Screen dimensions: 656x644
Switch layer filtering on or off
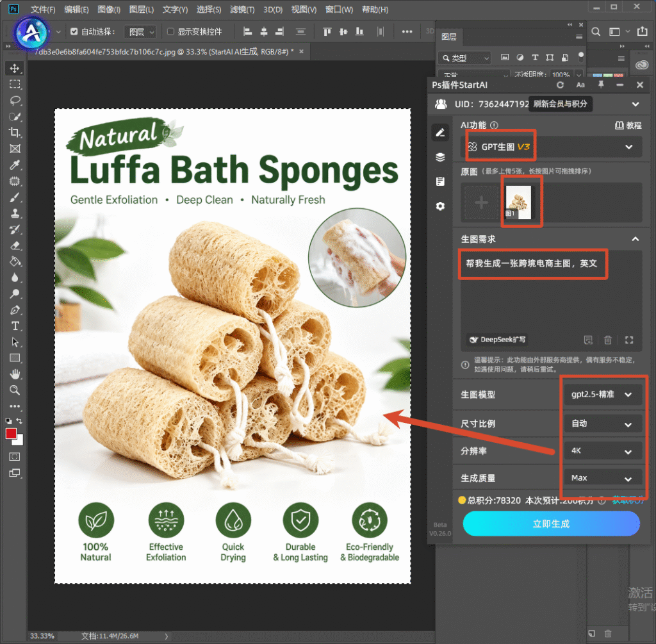(580, 56)
